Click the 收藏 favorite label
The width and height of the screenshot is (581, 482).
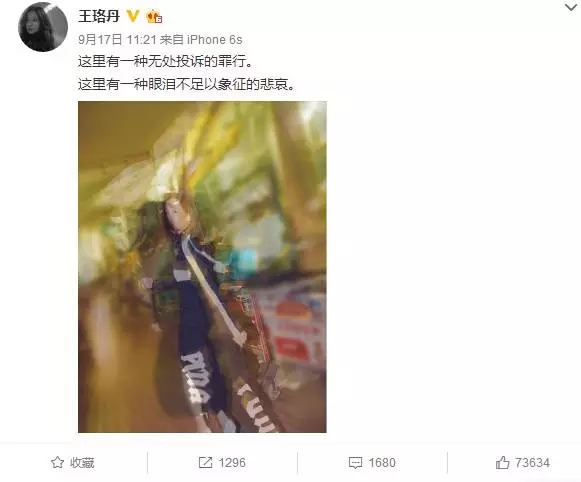coord(82,463)
